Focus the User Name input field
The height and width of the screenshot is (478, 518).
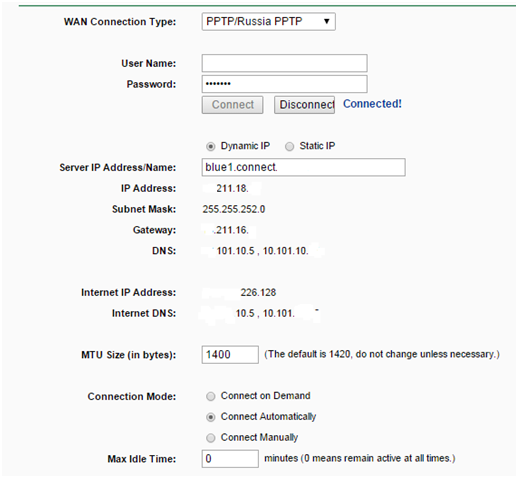pos(284,63)
